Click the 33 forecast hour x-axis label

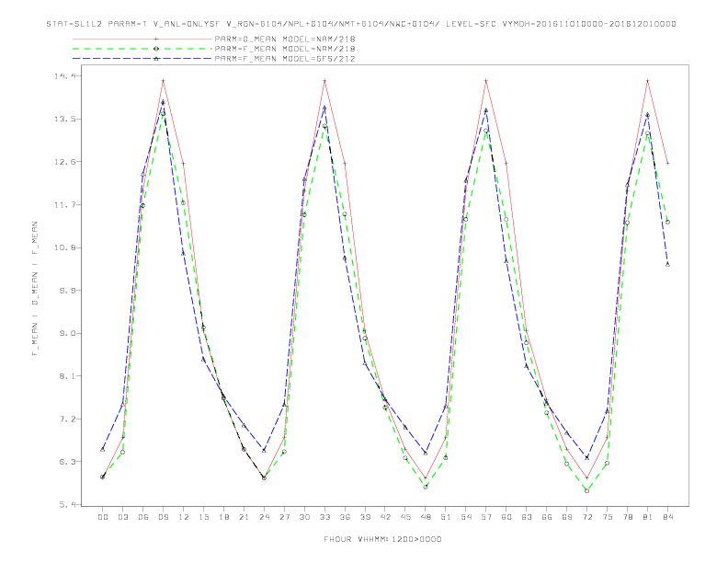(324, 517)
